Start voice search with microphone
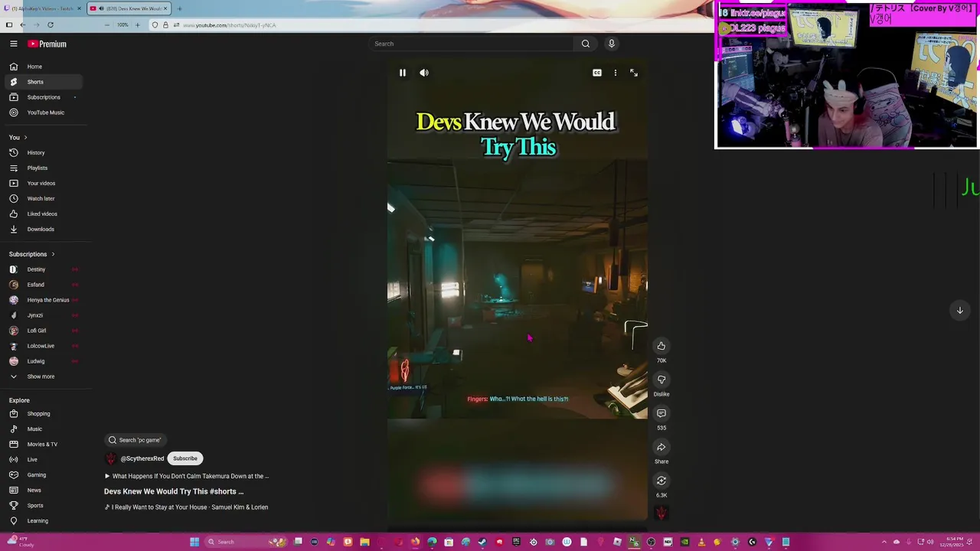The height and width of the screenshot is (551, 980). point(612,44)
